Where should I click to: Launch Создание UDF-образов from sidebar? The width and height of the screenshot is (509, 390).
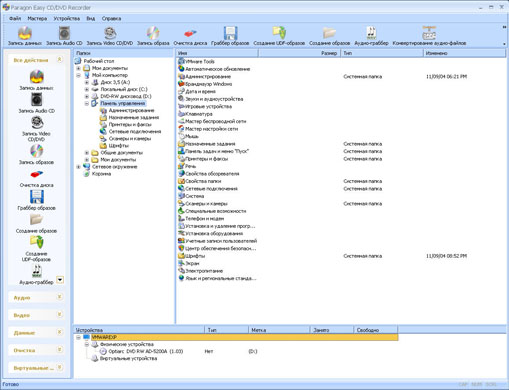(36, 248)
